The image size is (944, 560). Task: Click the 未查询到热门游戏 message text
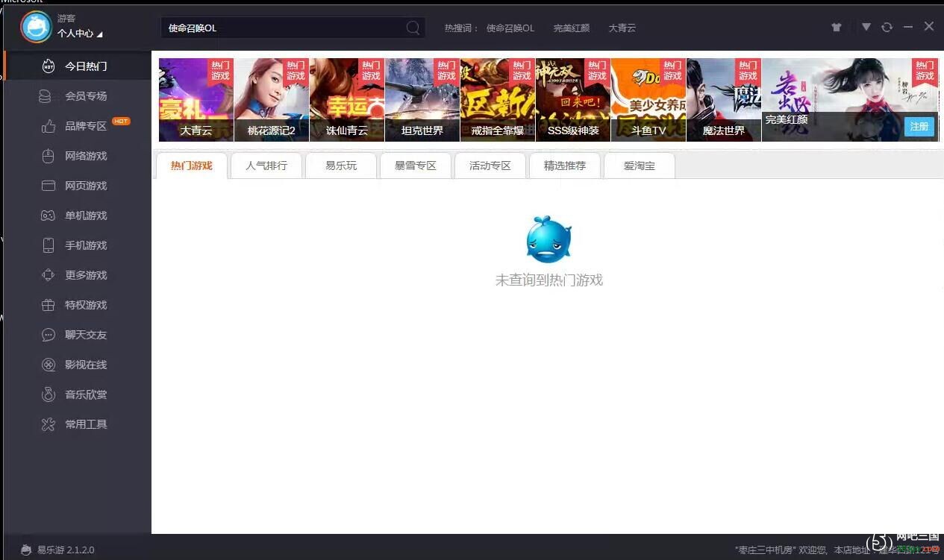549,280
